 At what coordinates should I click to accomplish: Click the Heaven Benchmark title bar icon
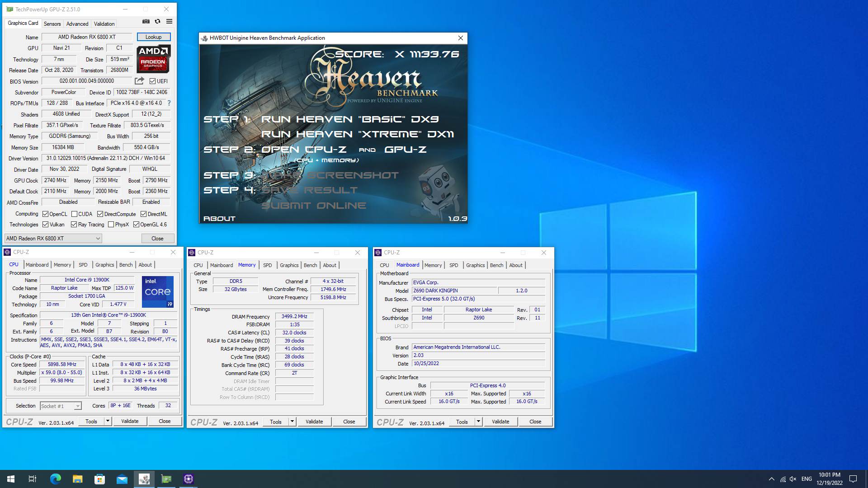(x=204, y=38)
